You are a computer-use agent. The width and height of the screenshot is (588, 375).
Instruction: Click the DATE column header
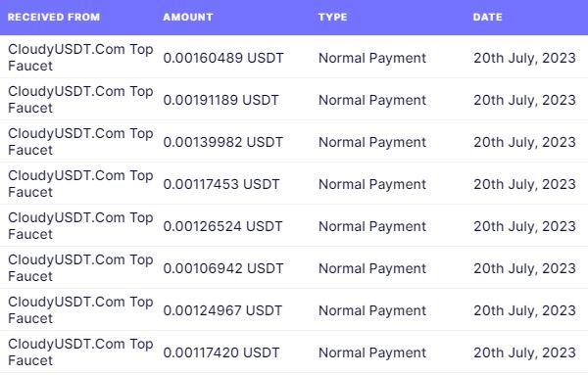[487, 18]
